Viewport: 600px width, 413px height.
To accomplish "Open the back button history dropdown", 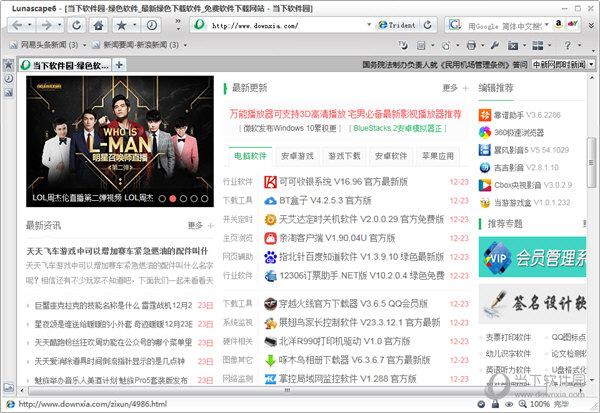I will point(29,25).
